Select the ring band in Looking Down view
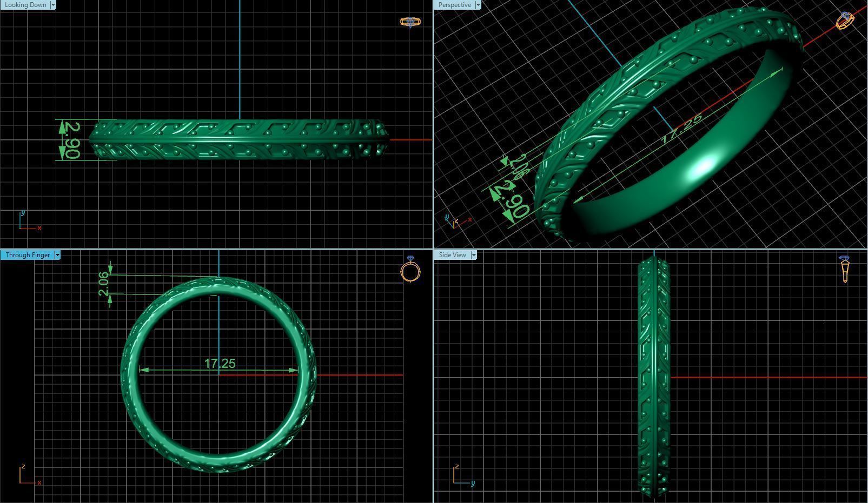The image size is (868, 503). pos(238,140)
